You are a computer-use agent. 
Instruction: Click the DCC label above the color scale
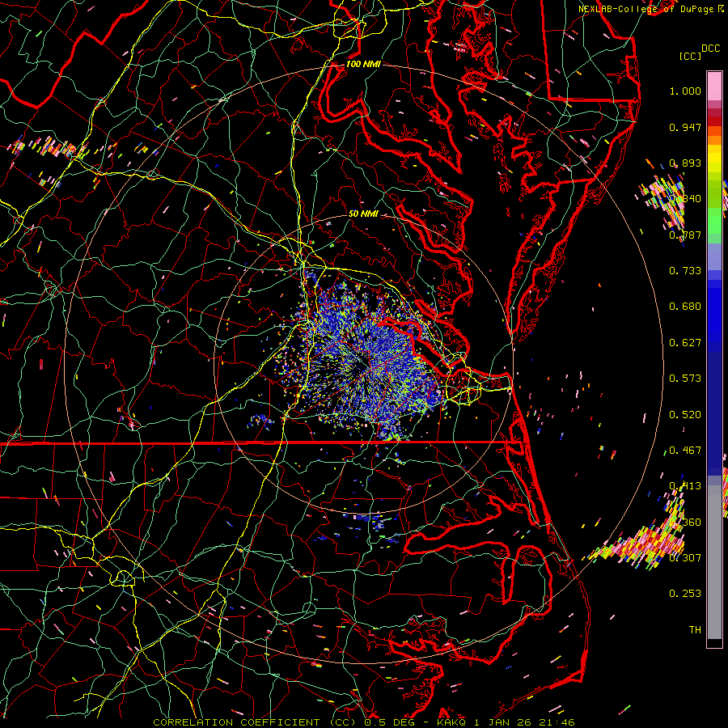(x=710, y=49)
